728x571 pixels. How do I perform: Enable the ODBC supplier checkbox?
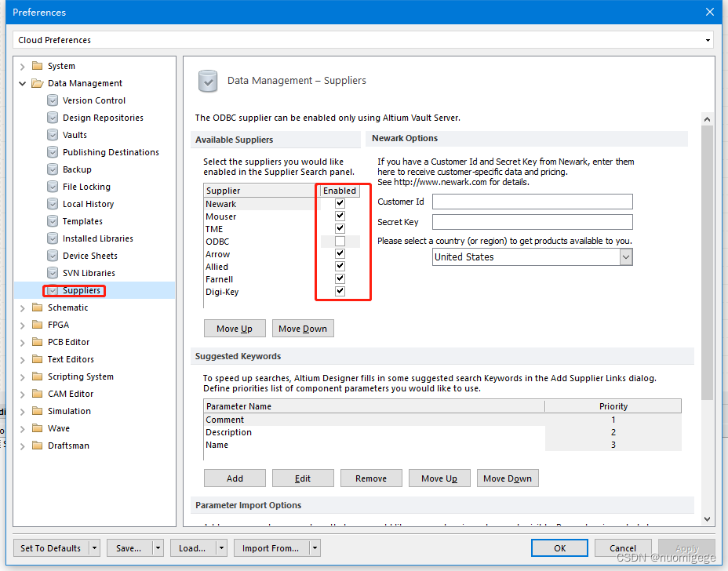coord(340,242)
